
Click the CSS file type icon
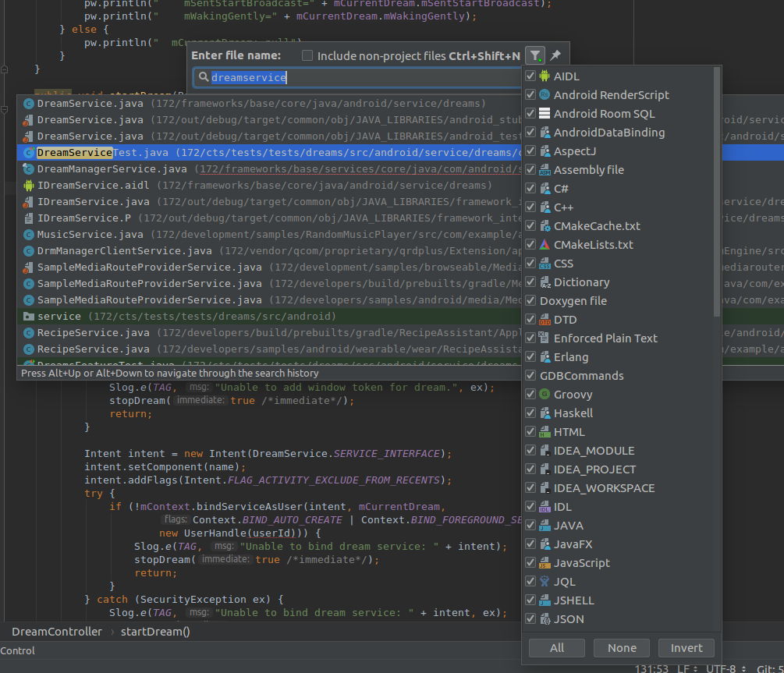tap(545, 263)
